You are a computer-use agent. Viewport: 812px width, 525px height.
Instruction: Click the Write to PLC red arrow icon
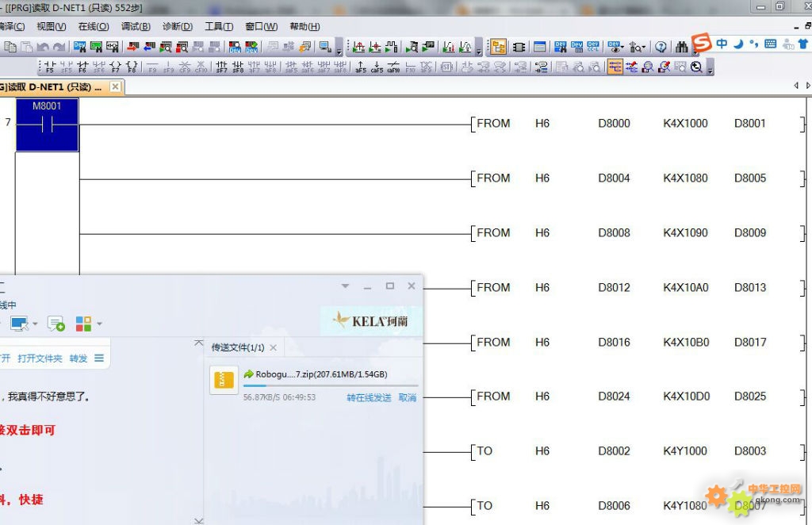coord(133,47)
